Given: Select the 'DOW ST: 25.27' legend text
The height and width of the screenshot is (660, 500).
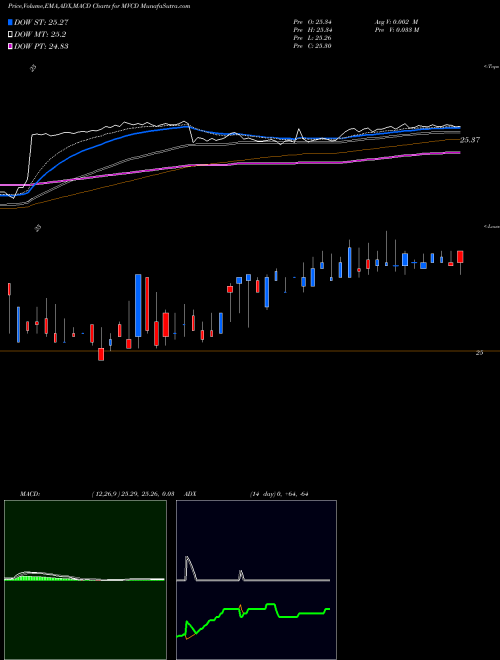Looking at the screenshot, I should 41,23.
